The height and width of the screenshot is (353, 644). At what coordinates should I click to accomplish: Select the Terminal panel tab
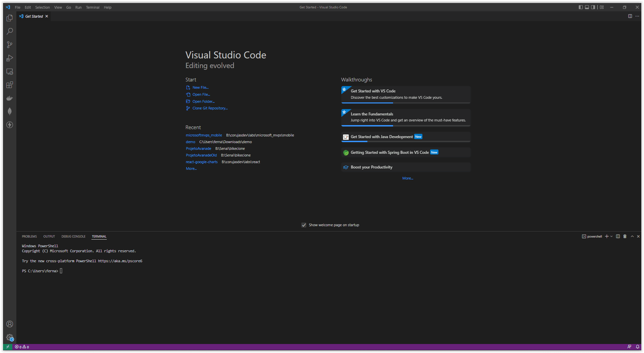99,236
